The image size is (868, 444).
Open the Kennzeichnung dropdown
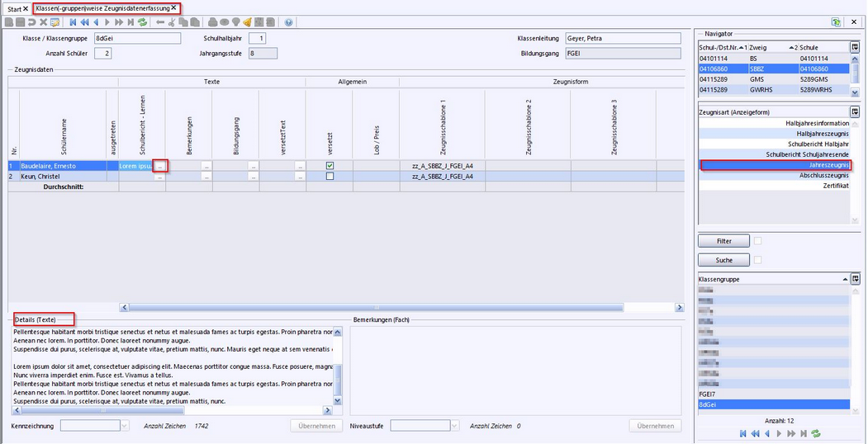point(125,426)
